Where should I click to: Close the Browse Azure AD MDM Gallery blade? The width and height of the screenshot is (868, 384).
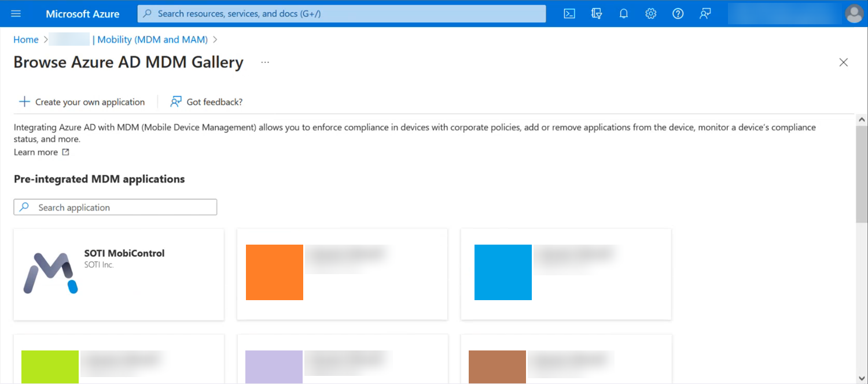(x=844, y=62)
